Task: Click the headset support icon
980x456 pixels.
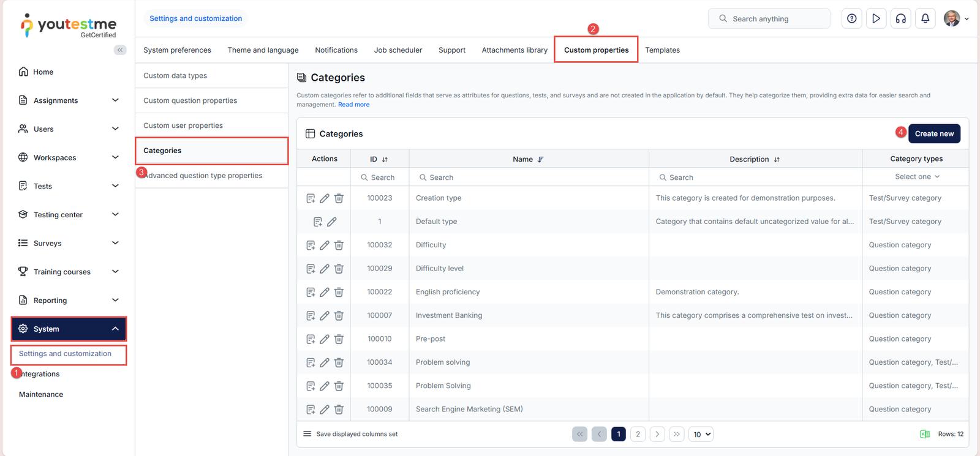Action: pyautogui.click(x=900, y=18)
